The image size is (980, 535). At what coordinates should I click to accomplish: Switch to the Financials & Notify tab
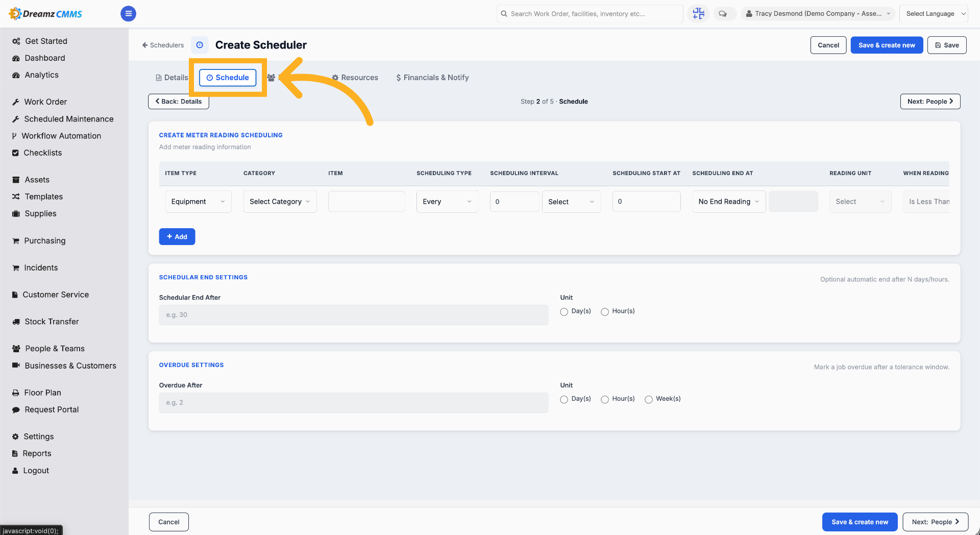tap(432, 78)
